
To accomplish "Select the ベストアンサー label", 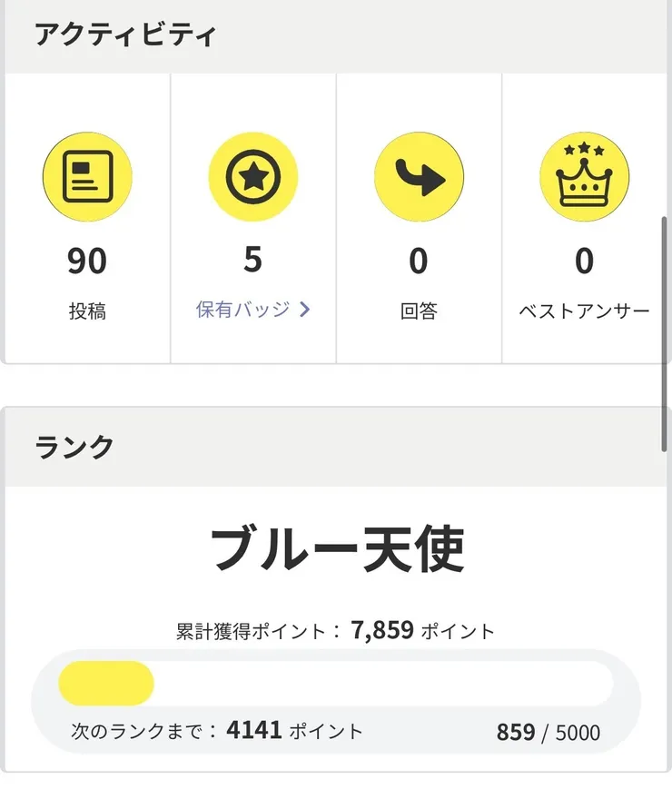I will [x=585, y=311].
